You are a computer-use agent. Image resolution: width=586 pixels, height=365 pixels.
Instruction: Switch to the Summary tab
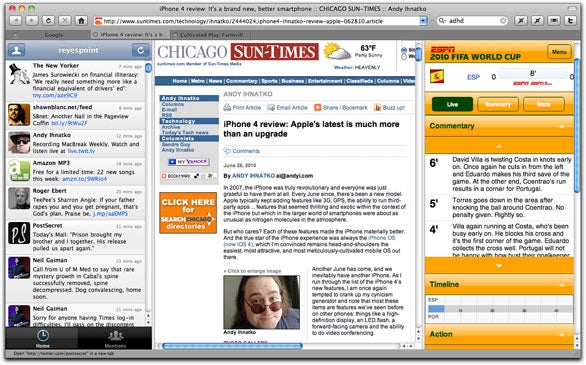(x=497, y=105)
